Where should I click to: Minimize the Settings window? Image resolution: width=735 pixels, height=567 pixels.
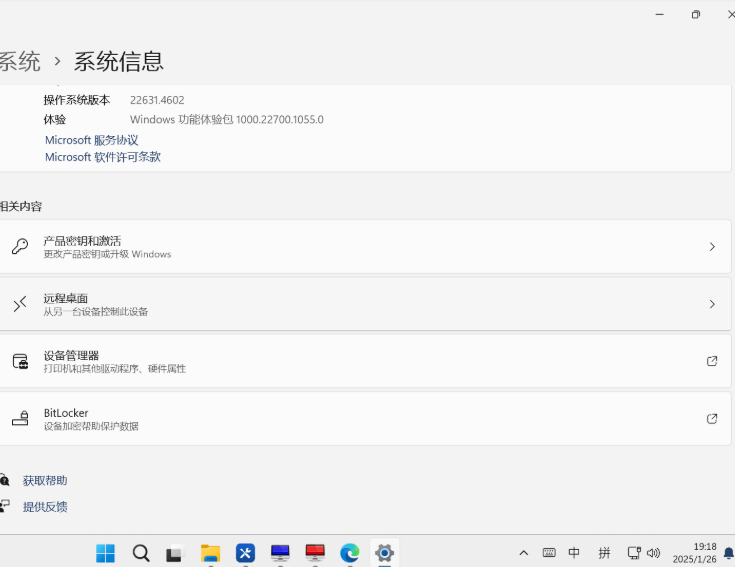tap(660, 15)
